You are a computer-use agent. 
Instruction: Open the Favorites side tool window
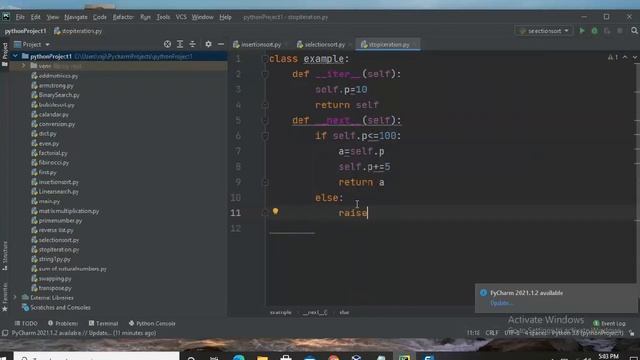[5, 296]
